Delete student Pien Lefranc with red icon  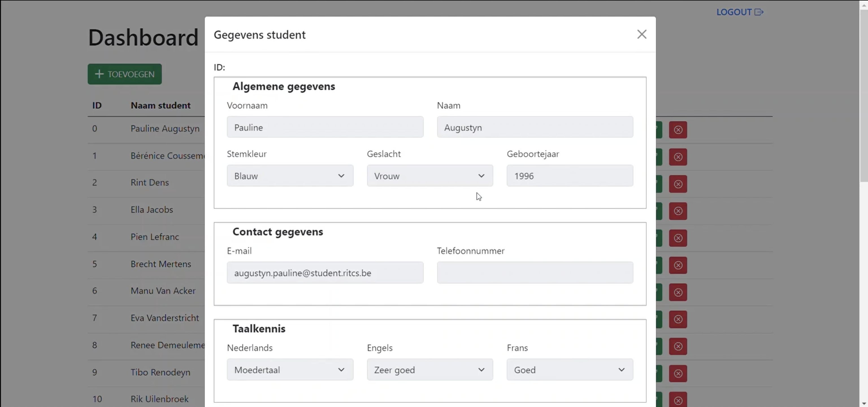pos(678,238)
